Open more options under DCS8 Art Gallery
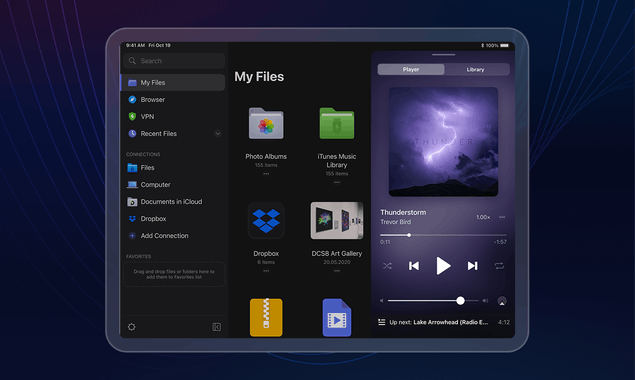Viewport: 635px width, 380px height. coord(337,271)
